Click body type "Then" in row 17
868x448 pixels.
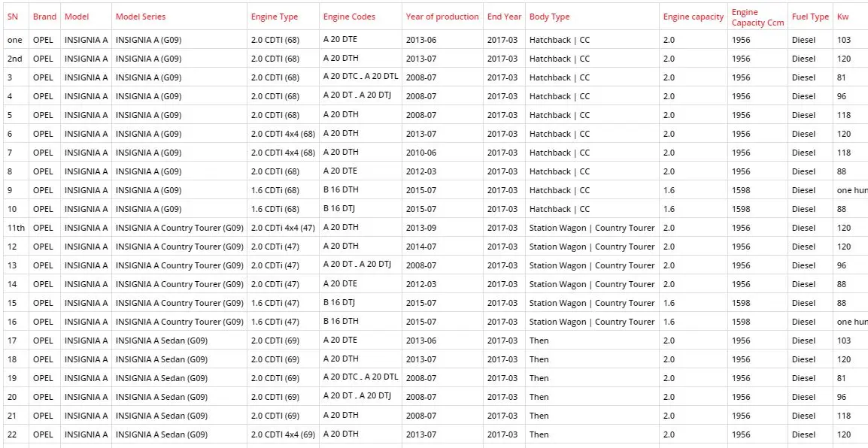coord(539,341)
